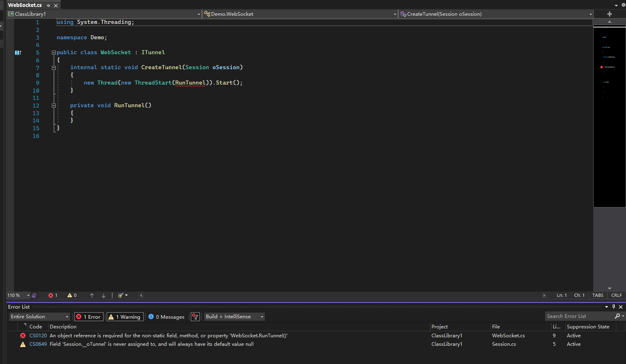Viewport: 626px width, 364px height.
Task: Click the TABS indicator in the status bar
Action: coord(597,295)
